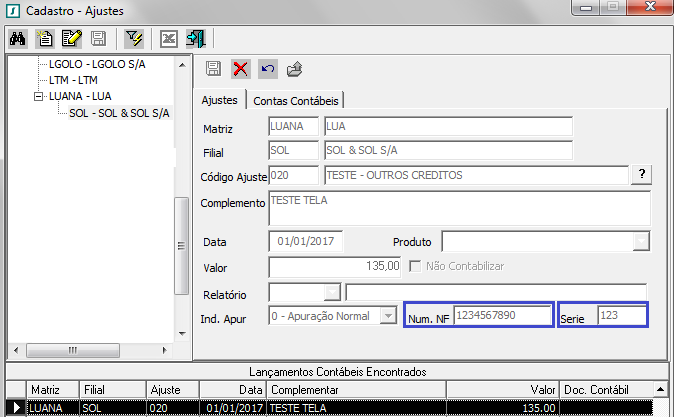
Task: Click the open folder icon beside undo
Action: click(294, 69)
